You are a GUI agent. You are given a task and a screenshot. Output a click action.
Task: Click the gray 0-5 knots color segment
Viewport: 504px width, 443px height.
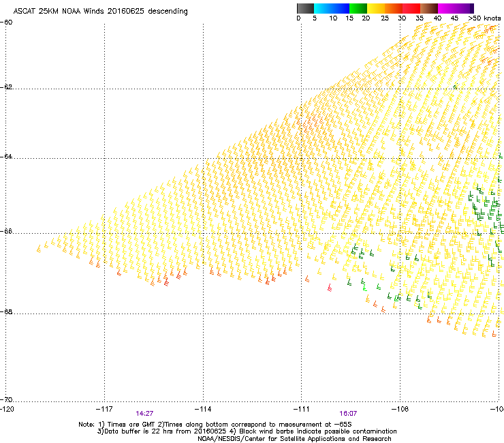tap(305, 8)
